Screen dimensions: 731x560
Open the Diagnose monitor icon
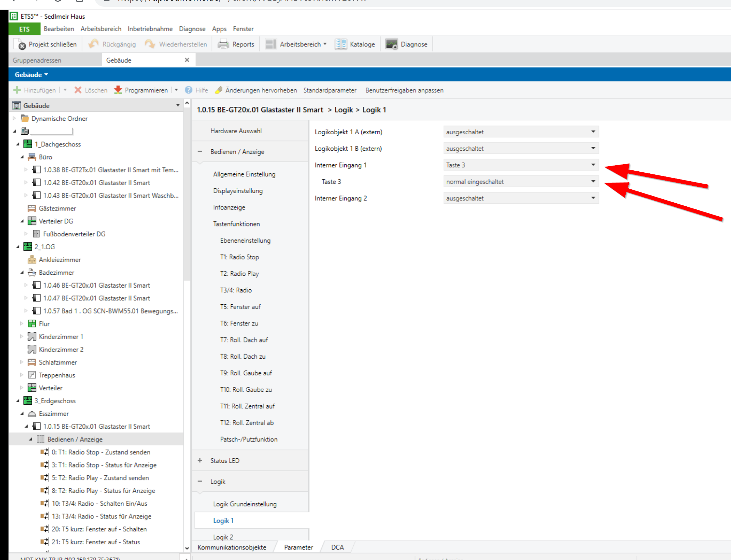[391, 44]
